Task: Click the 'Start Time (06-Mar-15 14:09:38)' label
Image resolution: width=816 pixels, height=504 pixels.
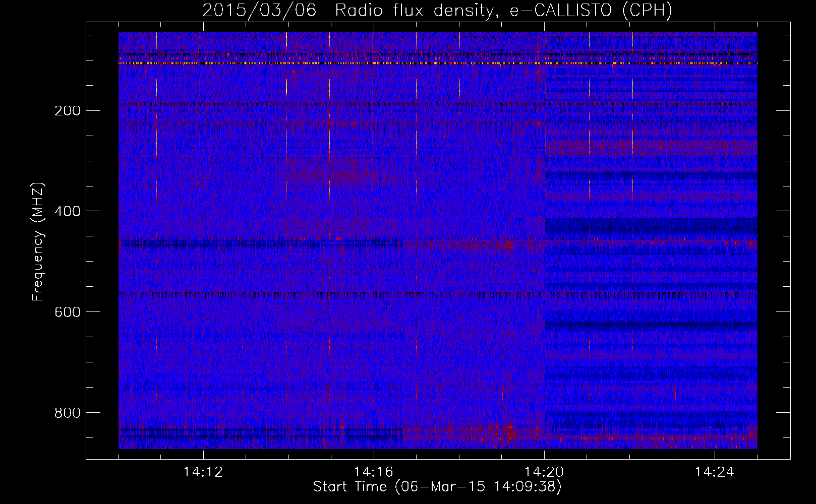Action: tap(437, 487)
